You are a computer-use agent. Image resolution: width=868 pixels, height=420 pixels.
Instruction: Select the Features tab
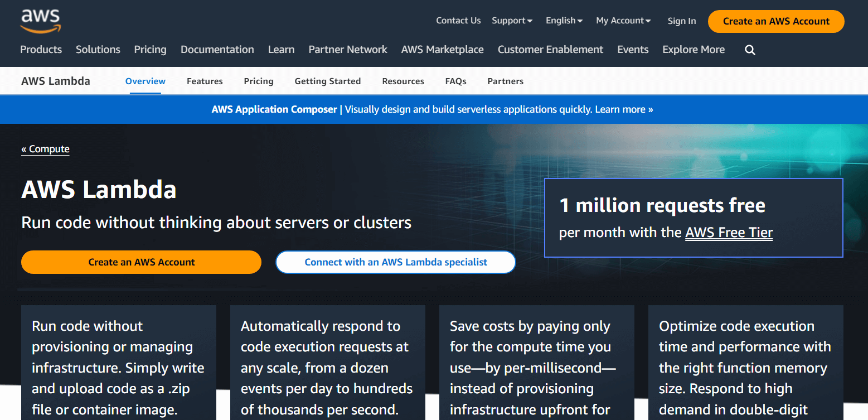205,81
